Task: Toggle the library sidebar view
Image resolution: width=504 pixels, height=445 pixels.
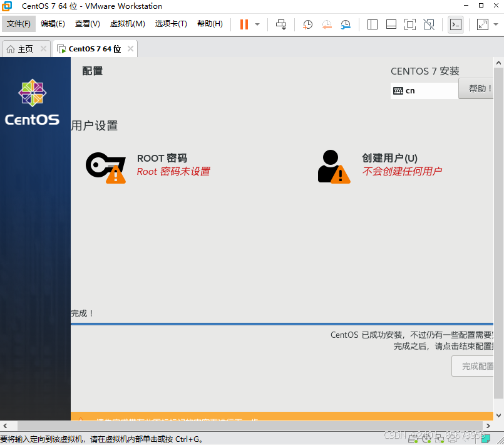Action: (373, 24)
